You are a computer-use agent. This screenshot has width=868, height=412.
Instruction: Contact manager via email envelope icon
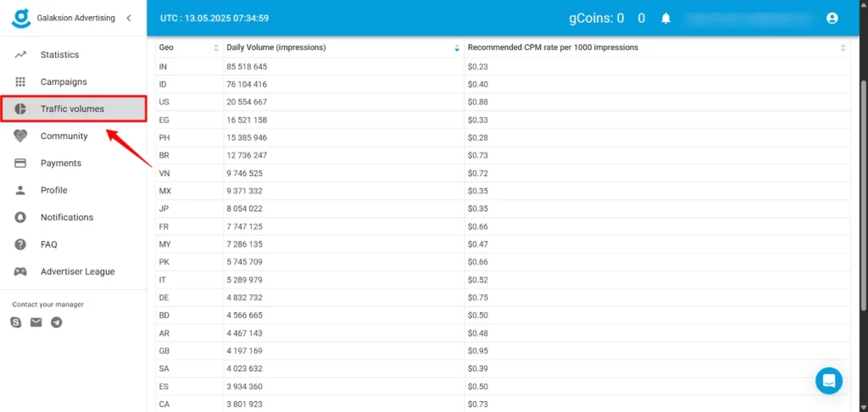[x=36, y=322]
